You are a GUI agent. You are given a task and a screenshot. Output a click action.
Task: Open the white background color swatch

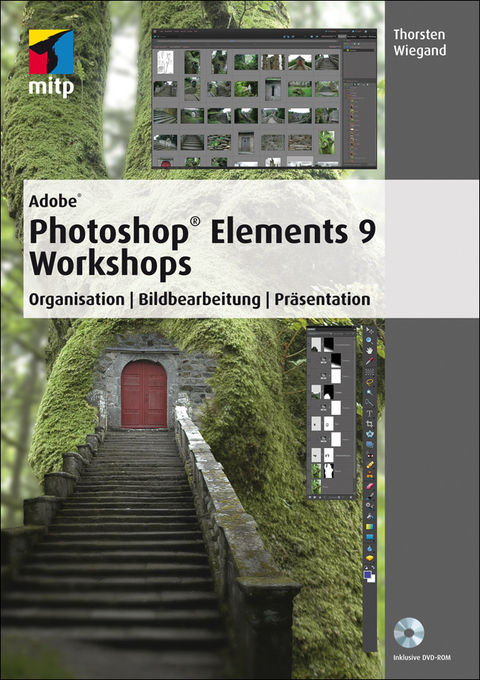373,579
